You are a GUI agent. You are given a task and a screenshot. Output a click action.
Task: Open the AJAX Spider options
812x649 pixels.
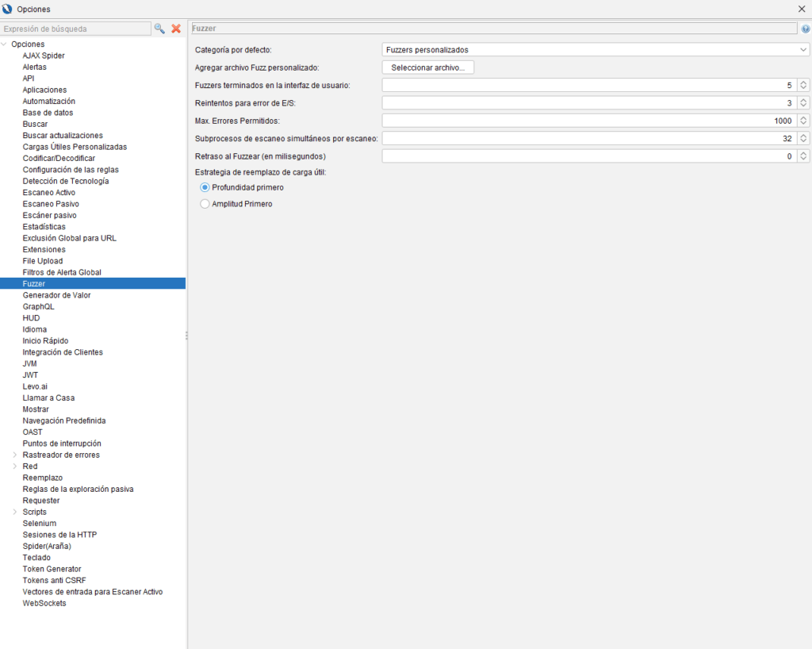pos(44,56)
